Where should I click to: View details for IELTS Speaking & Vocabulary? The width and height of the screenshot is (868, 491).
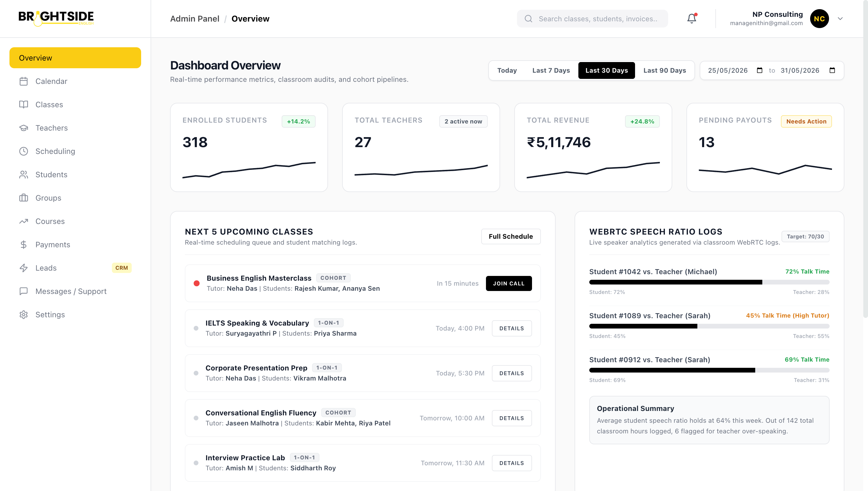pyautogui.click(x=511, y=328)
